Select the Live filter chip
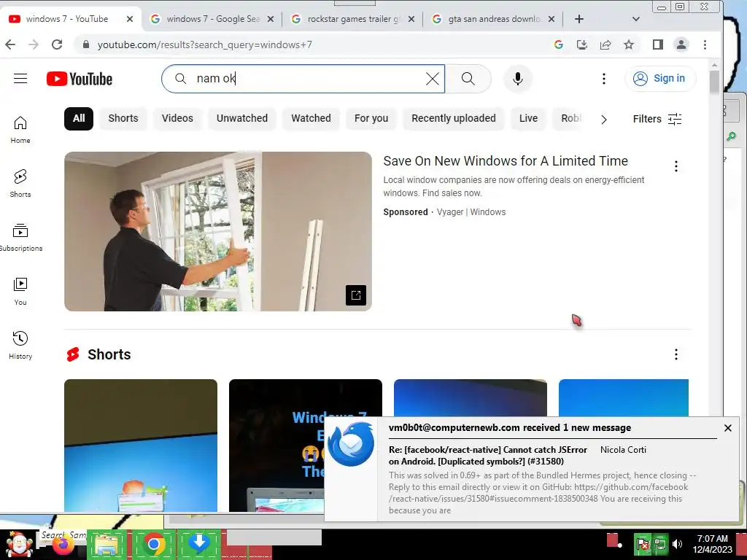This screenshot has height=560, width=747. click(528, 119)
